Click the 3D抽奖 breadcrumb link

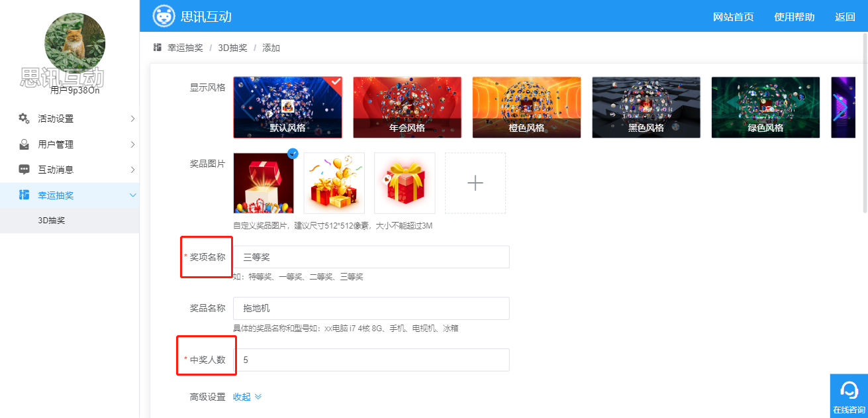(232, 48)
